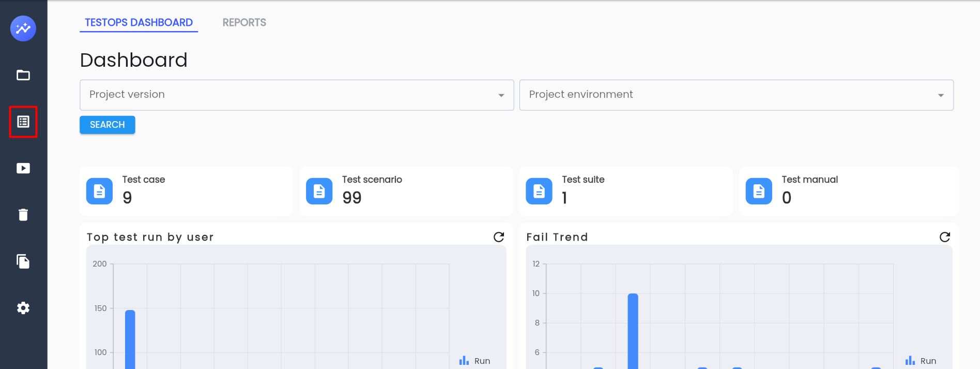Click the Project version input field
The width and height of the screenshot is (980, 369).
(297, 95)
